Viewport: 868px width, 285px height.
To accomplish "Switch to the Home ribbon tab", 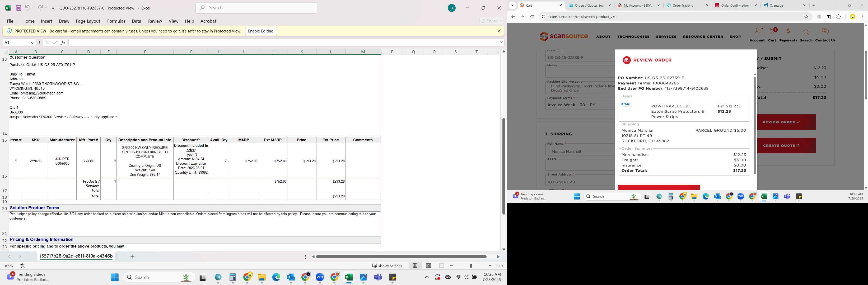I will [x=28, y=21].
